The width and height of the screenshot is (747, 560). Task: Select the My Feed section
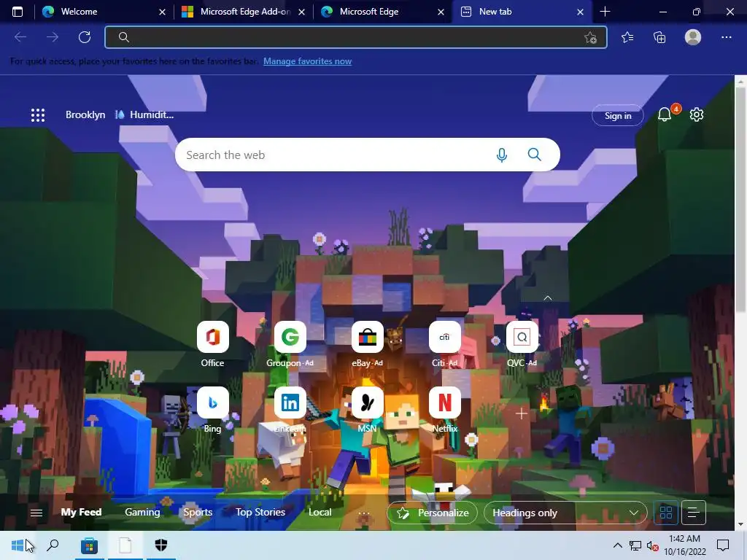click(x=81, y=513)
